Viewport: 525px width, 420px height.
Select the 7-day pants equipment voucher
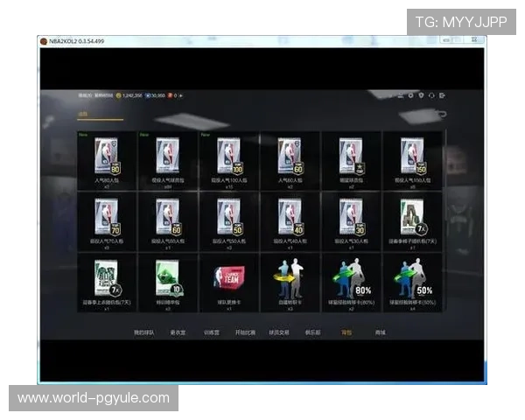click(x=412, y=219)
